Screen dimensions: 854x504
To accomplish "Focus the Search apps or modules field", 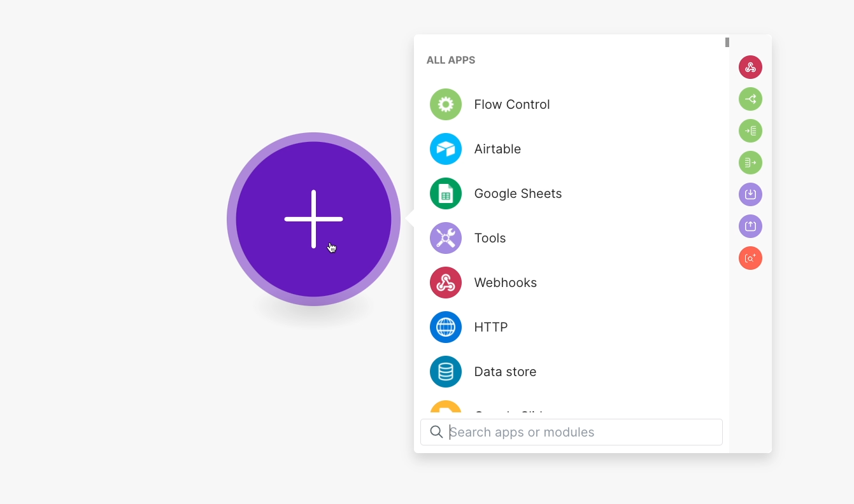I will coord(571,432).
